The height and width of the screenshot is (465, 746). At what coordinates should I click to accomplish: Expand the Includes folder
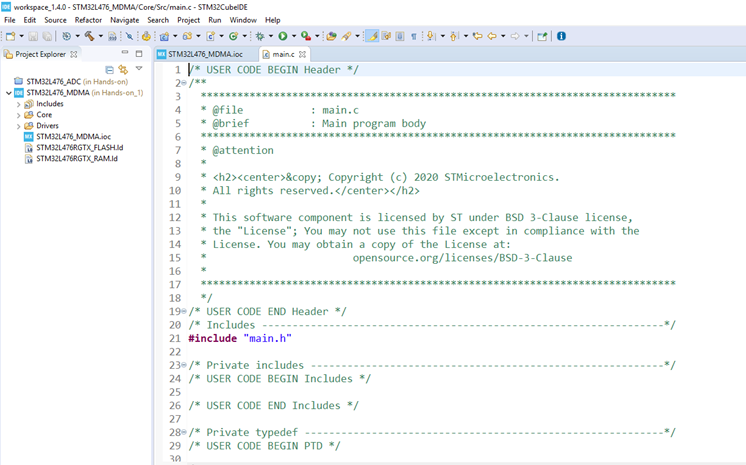click(19, 104)
